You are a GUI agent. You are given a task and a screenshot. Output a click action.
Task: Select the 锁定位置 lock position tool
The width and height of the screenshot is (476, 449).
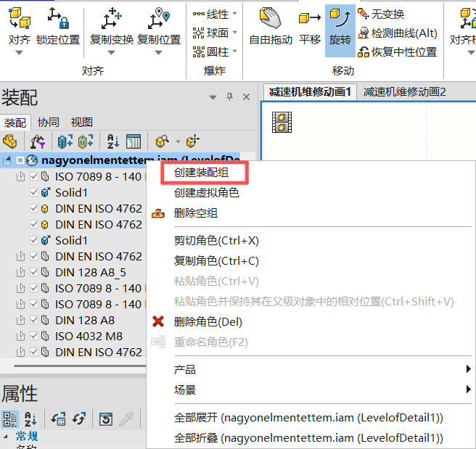click(58, 27)
